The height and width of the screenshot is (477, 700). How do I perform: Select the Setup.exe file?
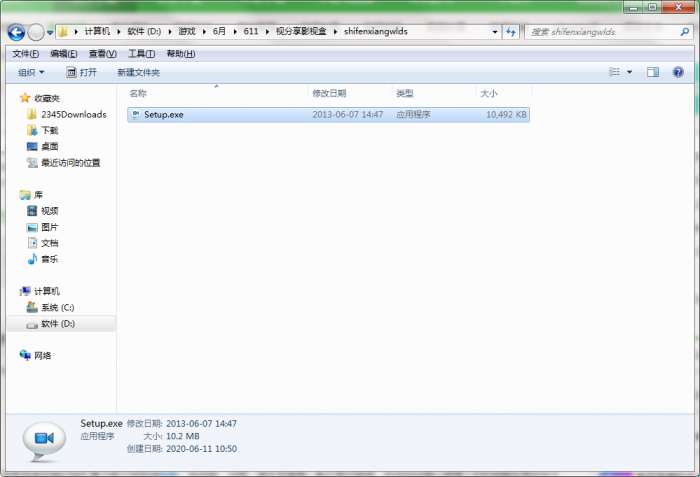[328, 115]
